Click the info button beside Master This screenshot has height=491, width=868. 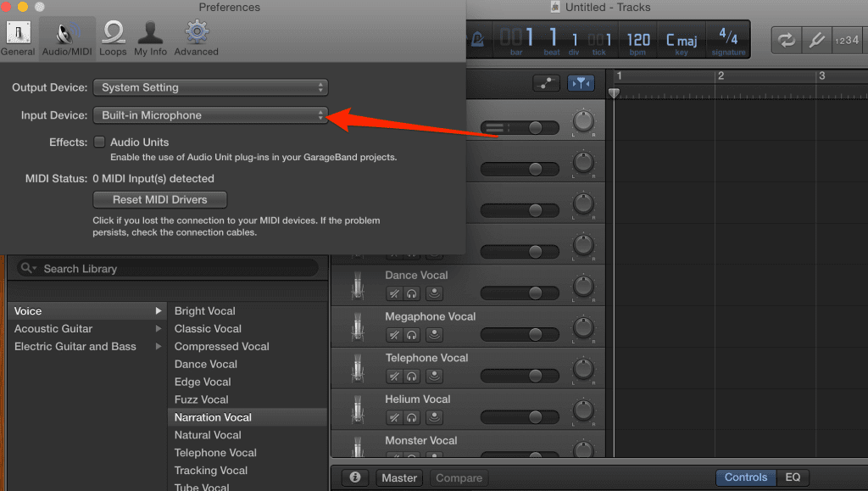[355, 477]
